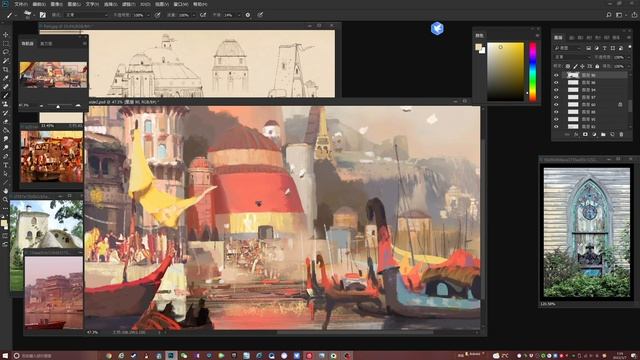
Task: Open the Layers panel fill dropdown arrow
Action: tap(628, 66)
